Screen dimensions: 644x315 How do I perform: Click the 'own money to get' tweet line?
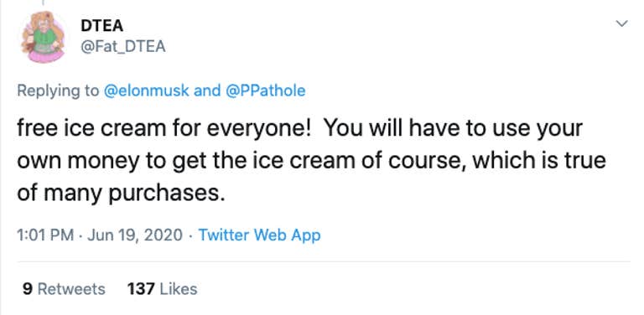click(x=311, y=161)
